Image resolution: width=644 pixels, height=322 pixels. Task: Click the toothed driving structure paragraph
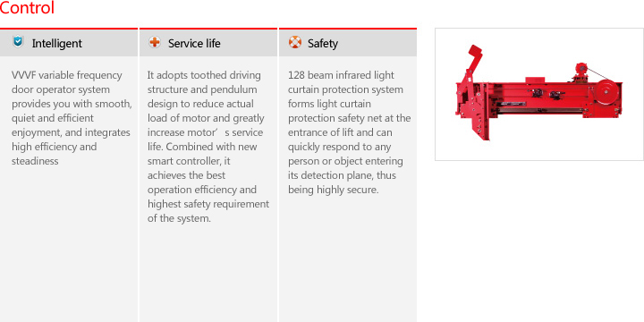(208, 147)
